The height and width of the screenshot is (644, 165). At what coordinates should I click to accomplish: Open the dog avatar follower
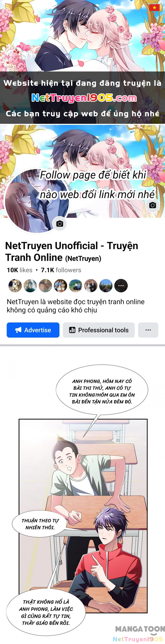click(x=15, y=286)
